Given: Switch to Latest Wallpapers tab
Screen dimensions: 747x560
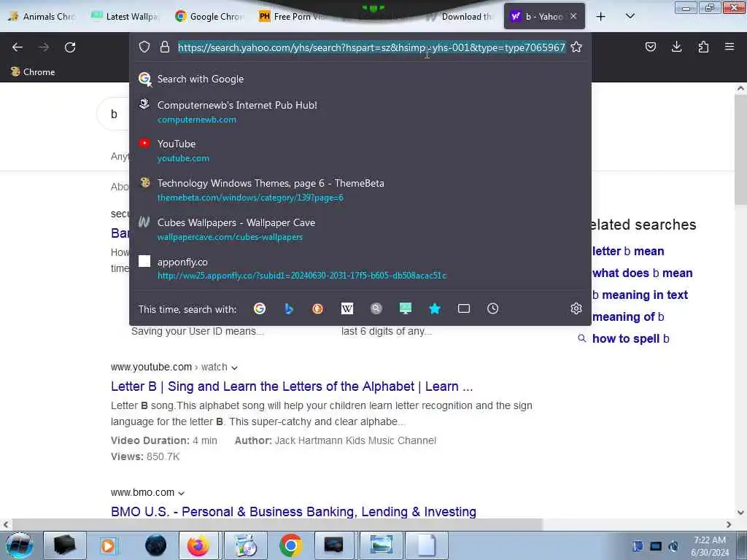Looking at the screenshot, I should tap(125, 17).
